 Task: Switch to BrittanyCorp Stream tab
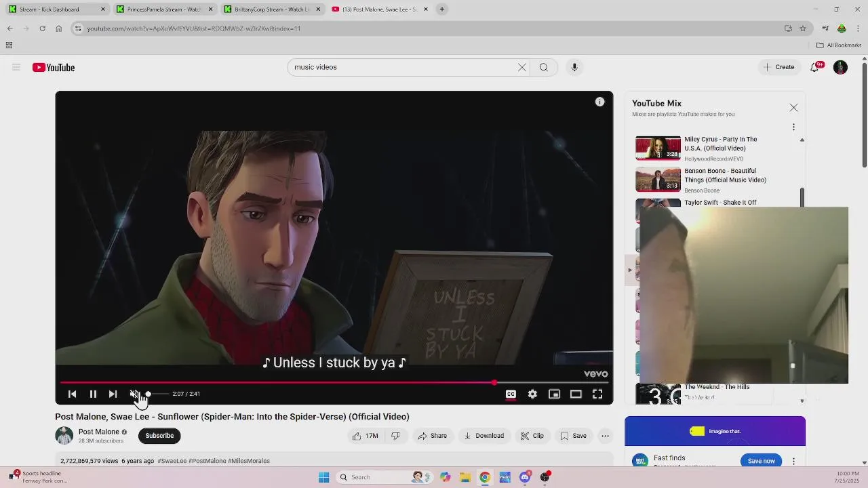(273, 9)
